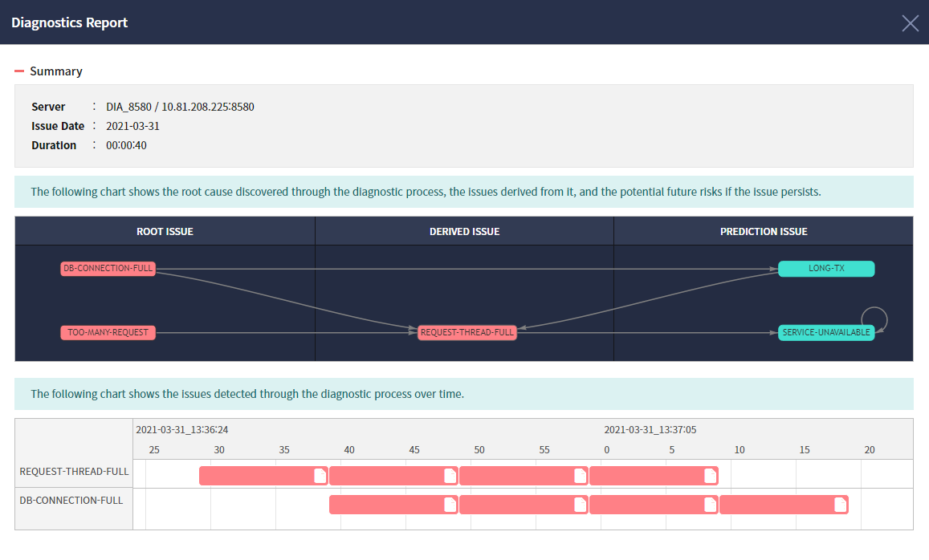Open the server link DIA_8580 / 10.81.208.225:8580
This screenshot has width=929, height=560.
pyautogui.click(x=180, y=106)
